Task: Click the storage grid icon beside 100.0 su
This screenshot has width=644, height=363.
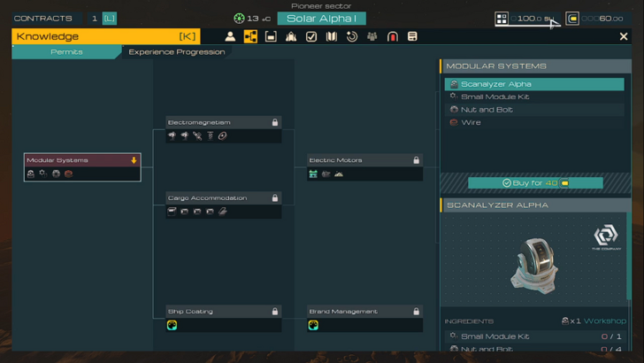Action: [x=502, y=18]
